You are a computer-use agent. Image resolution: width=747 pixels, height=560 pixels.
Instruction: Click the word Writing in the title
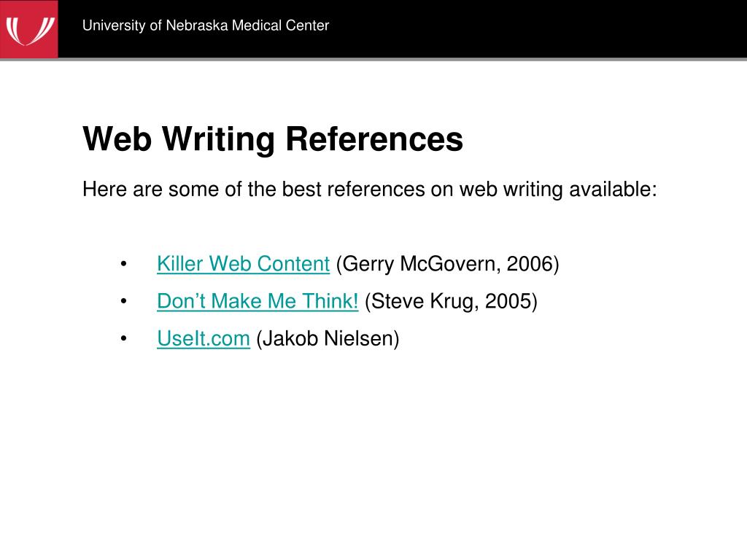click(219, 140)
